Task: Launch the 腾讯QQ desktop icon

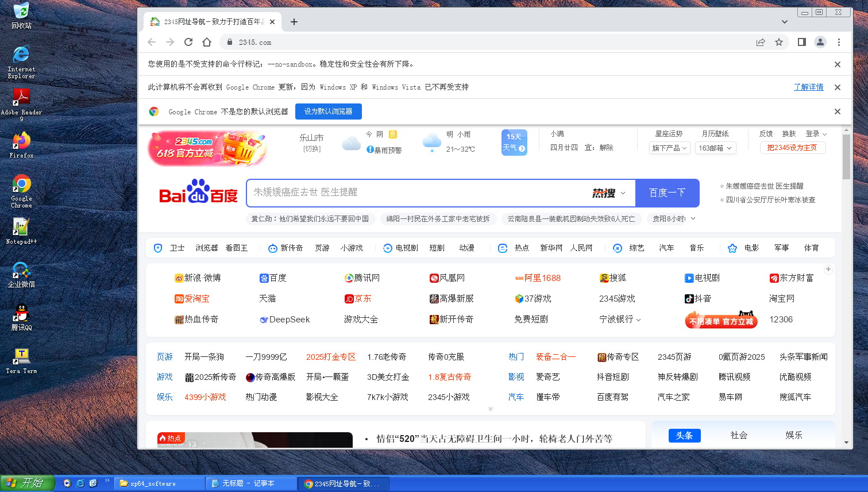Action: 21,317
